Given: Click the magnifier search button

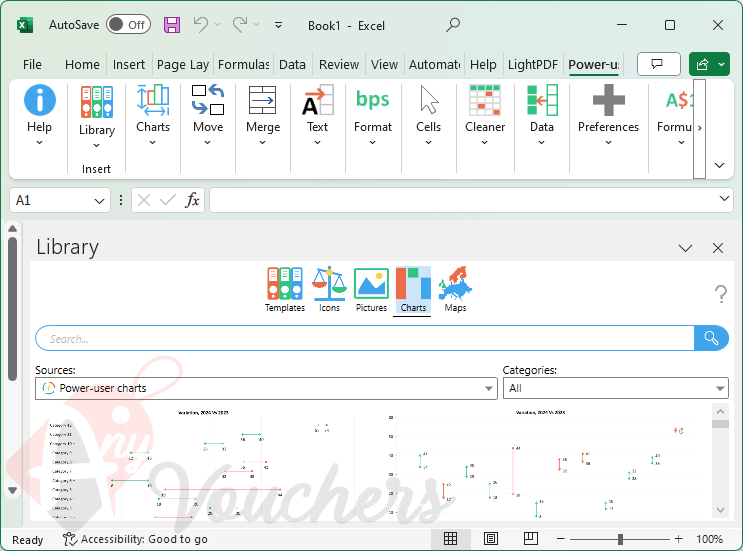Looking at the screenshot, I should [x=710, y=338].
